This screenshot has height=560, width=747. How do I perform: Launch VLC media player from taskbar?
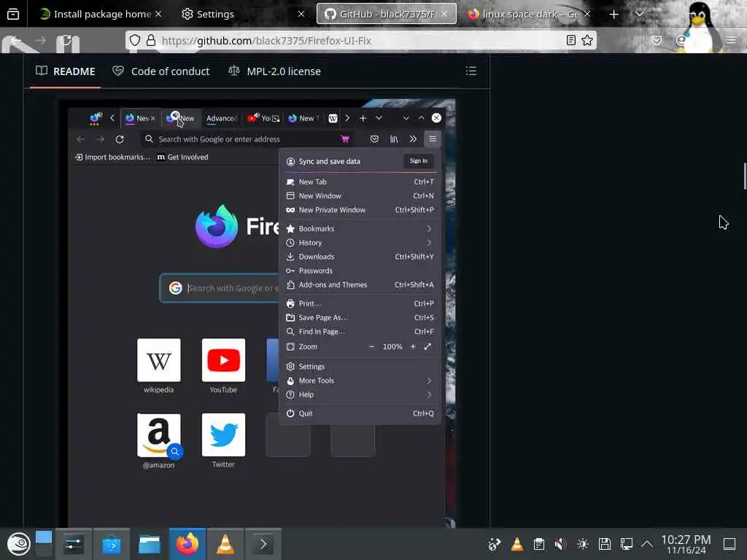tap(225, 544)
